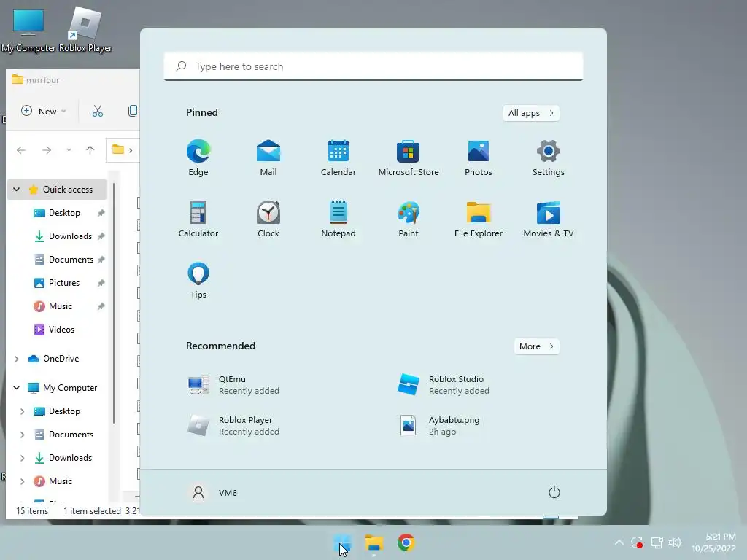Open the Tips app
Screen dimensions: 747x560
(198, 281)
